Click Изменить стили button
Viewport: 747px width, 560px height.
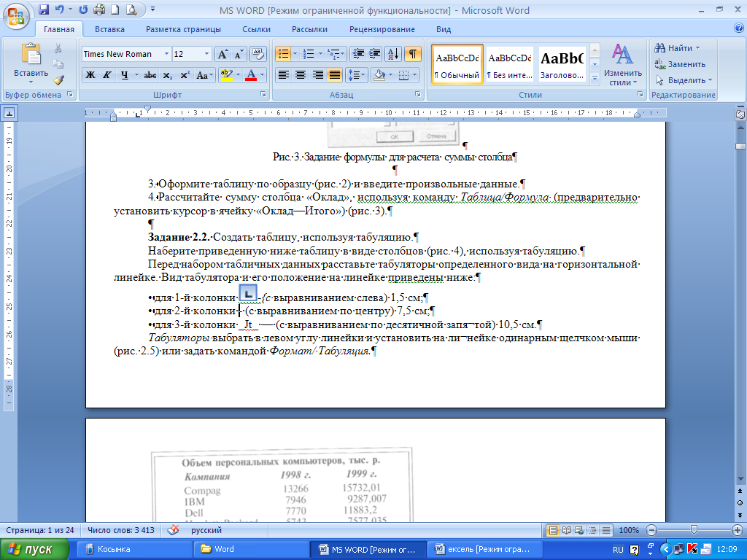pos(623,64)
